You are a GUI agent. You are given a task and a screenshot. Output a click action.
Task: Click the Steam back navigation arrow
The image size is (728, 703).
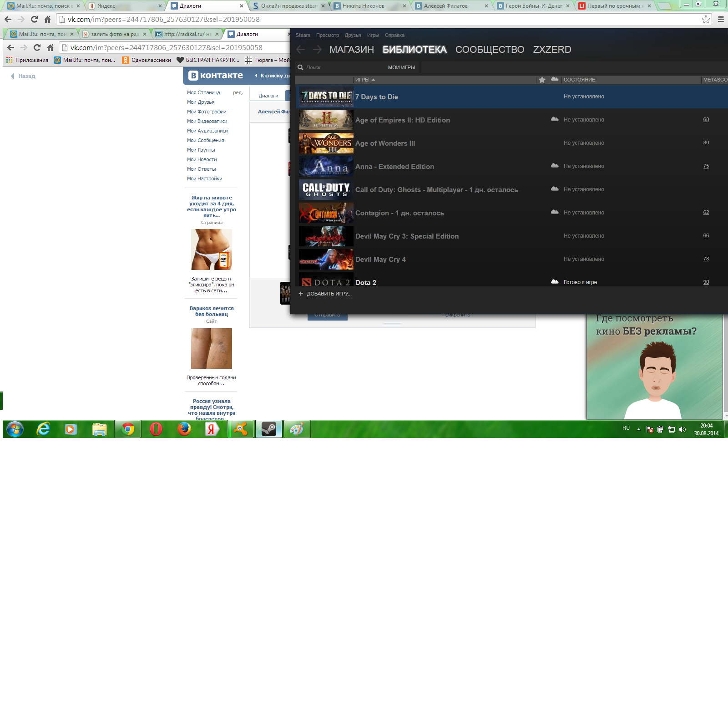point(301,49)
